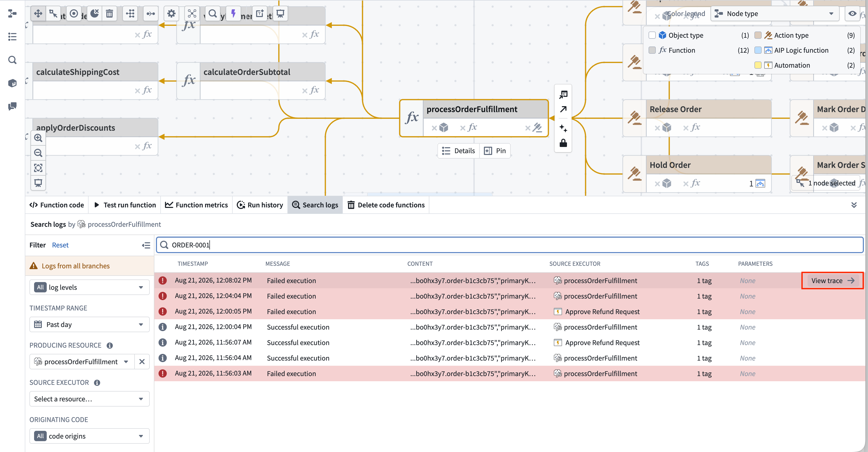Zoom out on the graph canvas
Image resolution: width=868 pixels, height=452 pixels.
point(38,153)
